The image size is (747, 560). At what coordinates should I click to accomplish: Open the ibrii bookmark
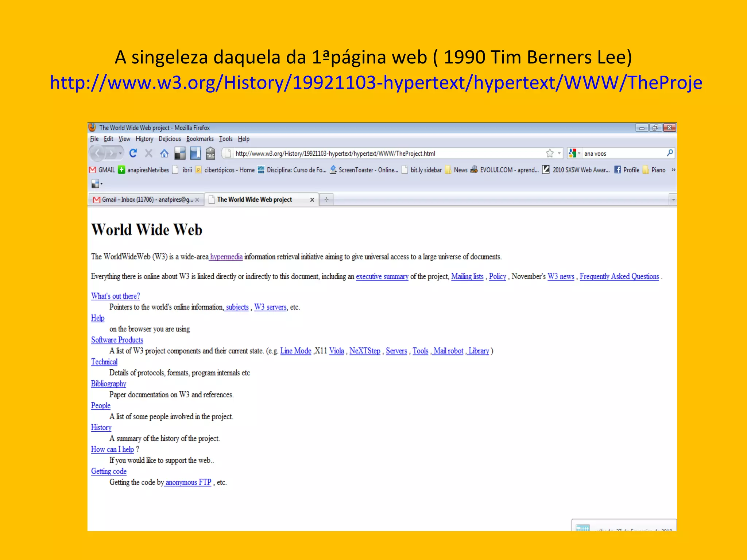pos(182,170)
